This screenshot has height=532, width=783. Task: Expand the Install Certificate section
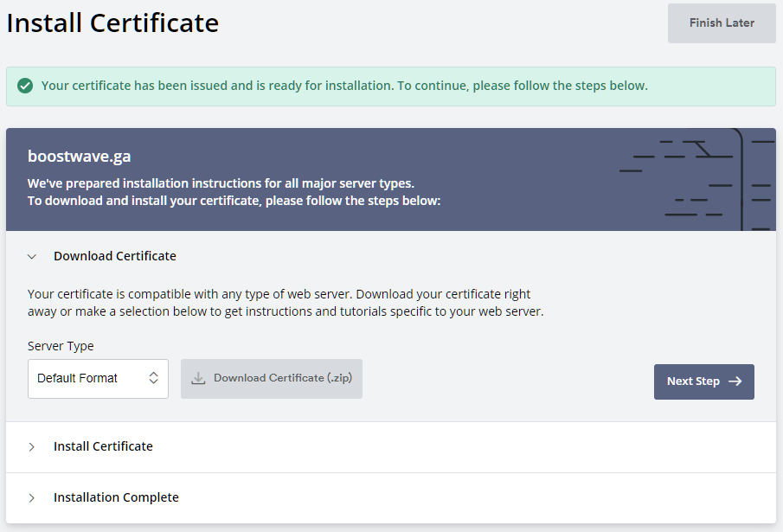point(103,446)
